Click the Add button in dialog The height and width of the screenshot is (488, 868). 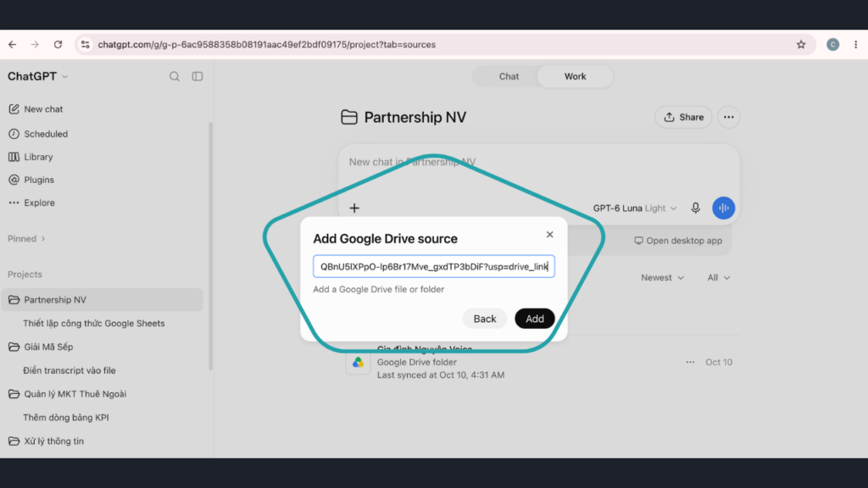(535, 319)
